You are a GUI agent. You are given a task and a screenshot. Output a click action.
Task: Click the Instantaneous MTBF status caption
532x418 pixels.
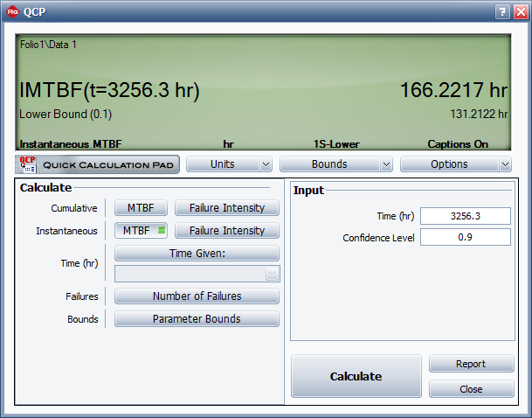click(x=71, y=144)
